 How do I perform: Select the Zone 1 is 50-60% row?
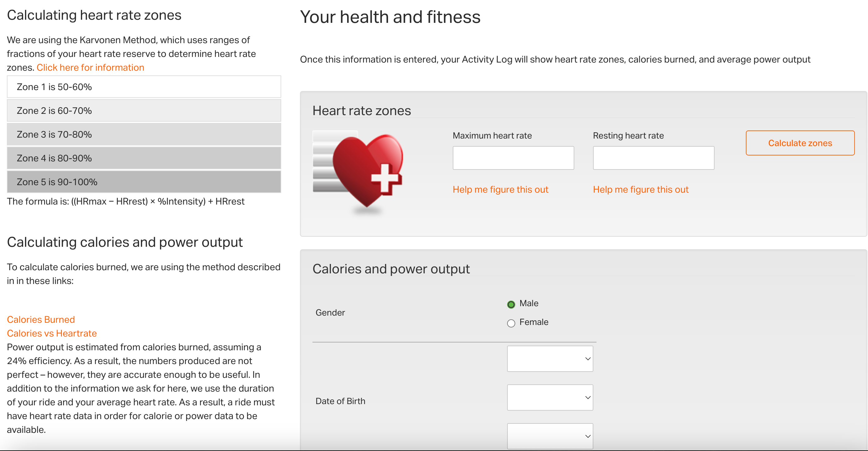tap(144, 87)
